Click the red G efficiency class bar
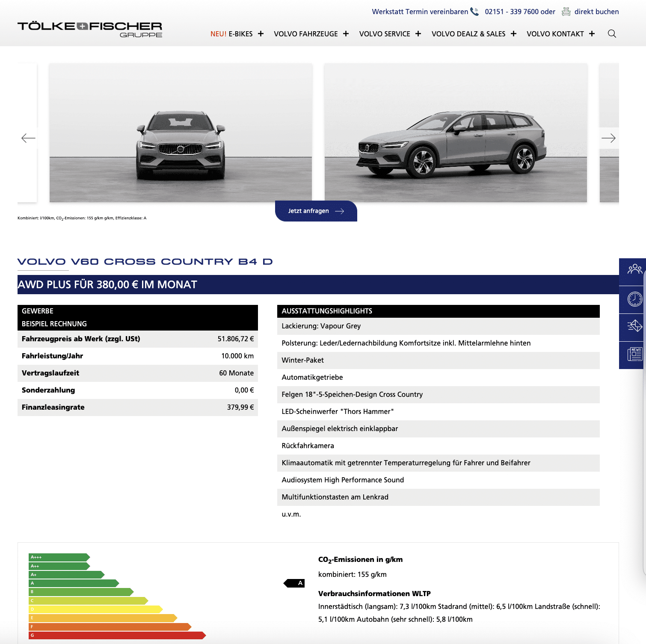This screenshot has height=644, width=646. 117,635
